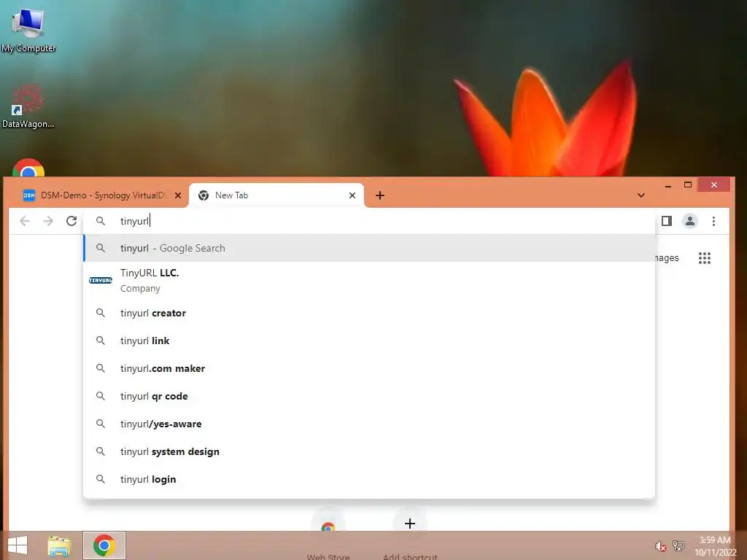Screen dimensions: 747x560
Task: Choose 'tinyurl/yes-aware' suggestion
Action: click(x=369, y=424)
